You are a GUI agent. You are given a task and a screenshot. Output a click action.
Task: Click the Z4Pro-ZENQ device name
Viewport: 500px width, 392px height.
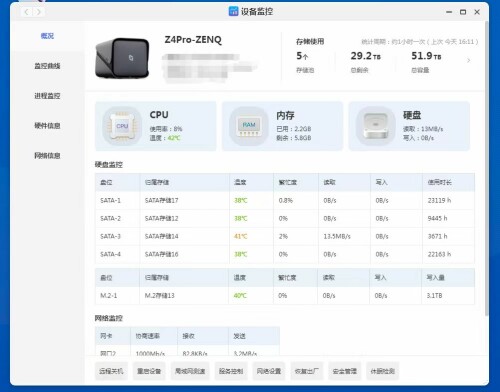click(193, 40)
